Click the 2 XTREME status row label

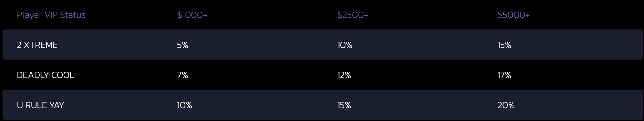pyautogui.click(x=37, y=45)
